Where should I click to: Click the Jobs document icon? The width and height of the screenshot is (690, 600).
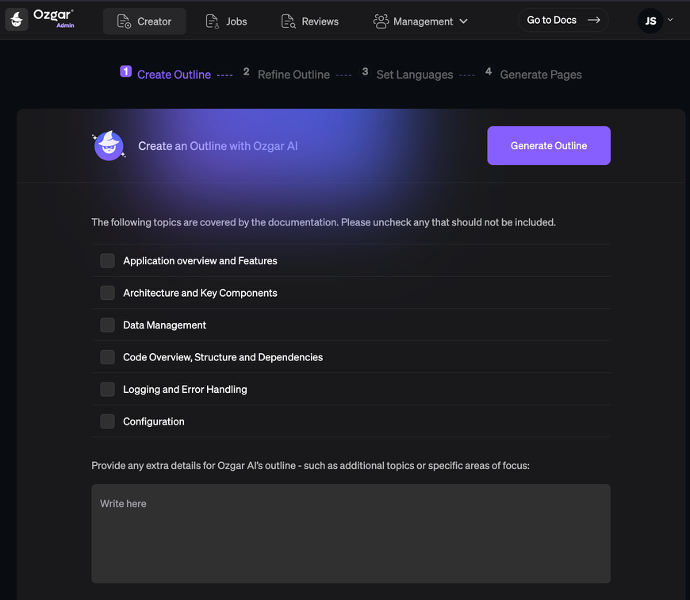(x=212, y=21)
